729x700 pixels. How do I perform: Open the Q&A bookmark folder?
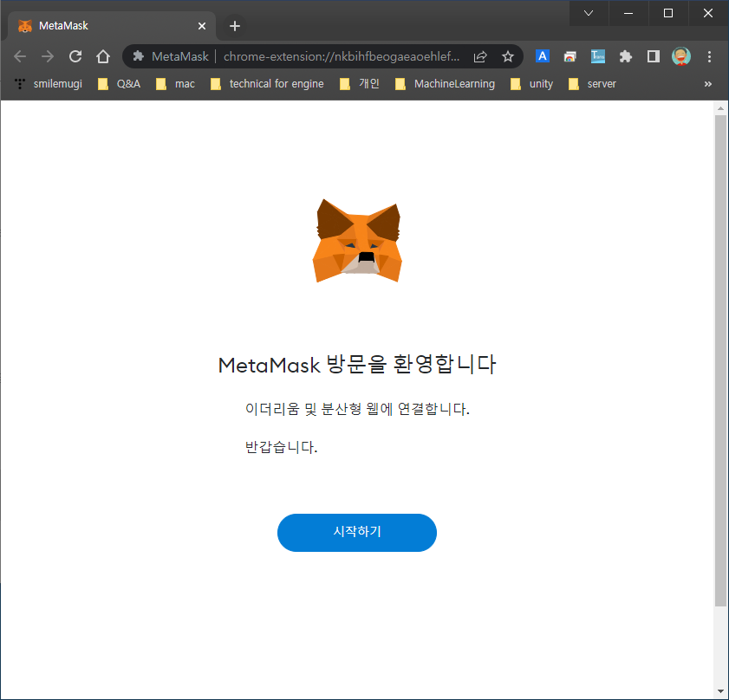tap(119, 84)
